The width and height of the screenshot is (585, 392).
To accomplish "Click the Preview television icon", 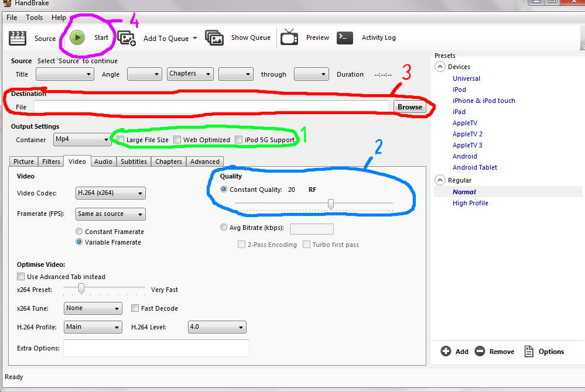I will click(x=289, y=37).
